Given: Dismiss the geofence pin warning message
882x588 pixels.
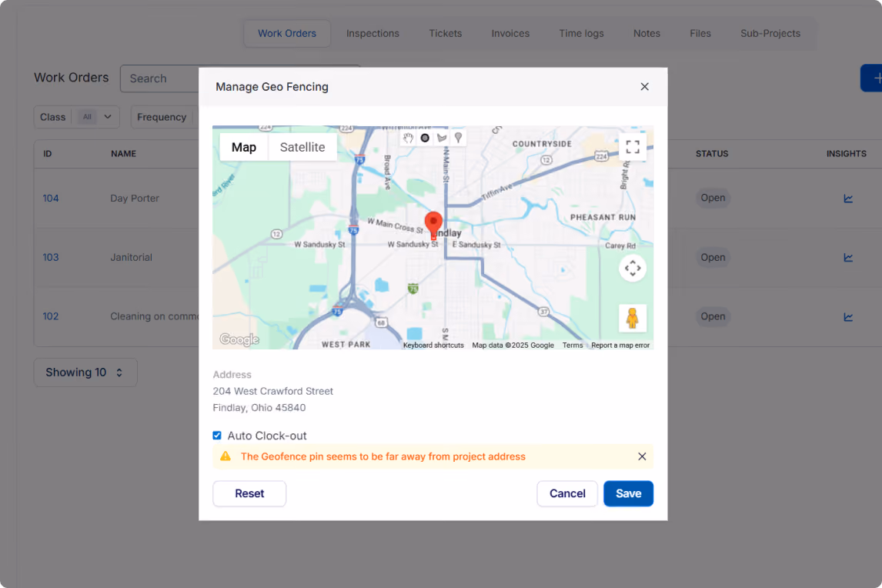Looking at the screenshot, I should tap(642, 456).
